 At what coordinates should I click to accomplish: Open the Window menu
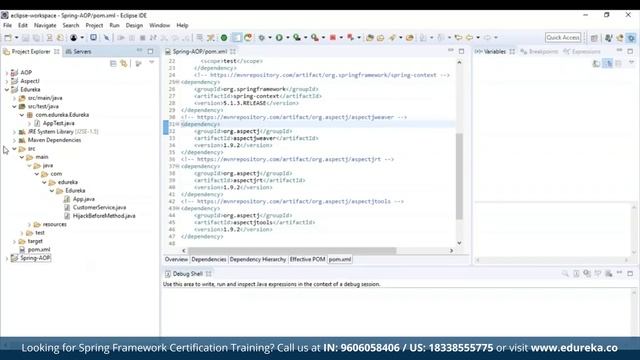point(159,25)
